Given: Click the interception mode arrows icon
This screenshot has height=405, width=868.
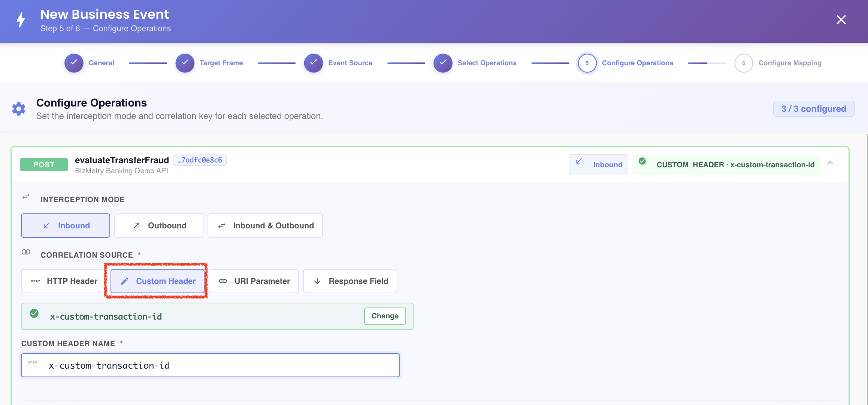Looking at the screenshot, I should [x=26, y=196].
